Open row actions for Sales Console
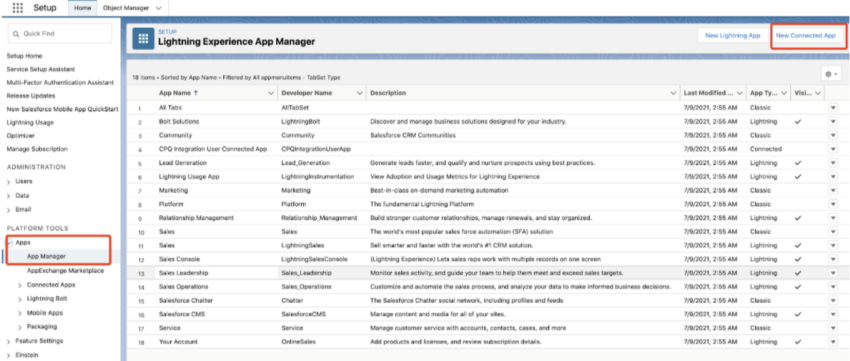The width and height of the screenshot is (850, 361). (833, 259)
